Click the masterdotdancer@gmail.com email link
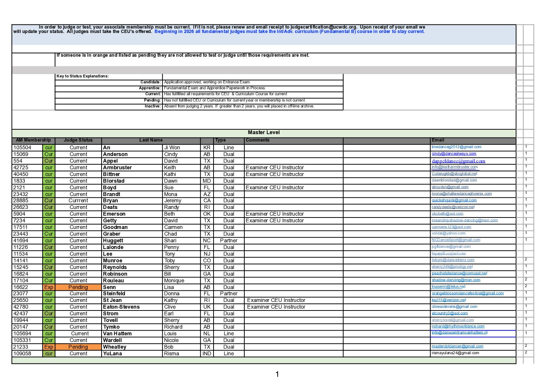Screen dimensions: 555x392 coord(457,346)
